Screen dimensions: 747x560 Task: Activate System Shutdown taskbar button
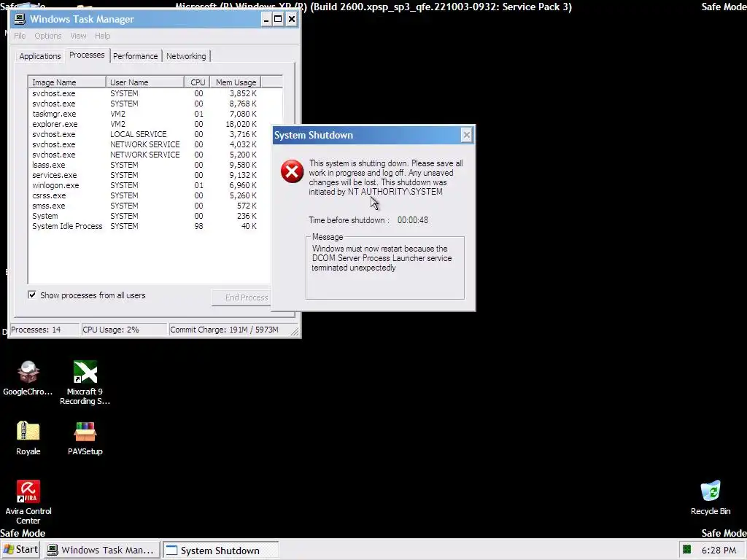[x=220, y=550]
